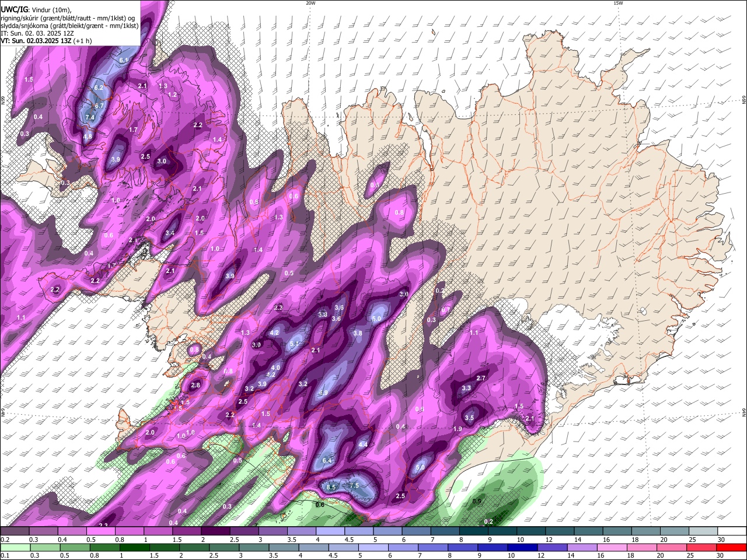Screen dimensions: 747x560
Task: Pick the light lavender snow-scale swatch starting at 4
Action: click(x=329, y=531)
